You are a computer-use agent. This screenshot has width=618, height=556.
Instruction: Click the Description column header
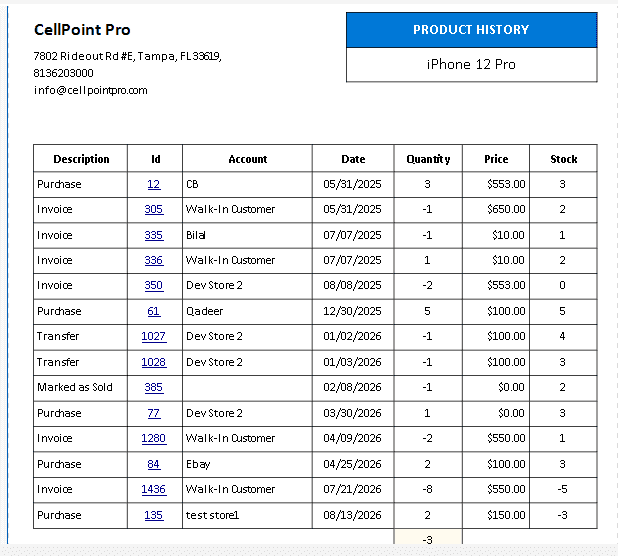click(81, 159)
